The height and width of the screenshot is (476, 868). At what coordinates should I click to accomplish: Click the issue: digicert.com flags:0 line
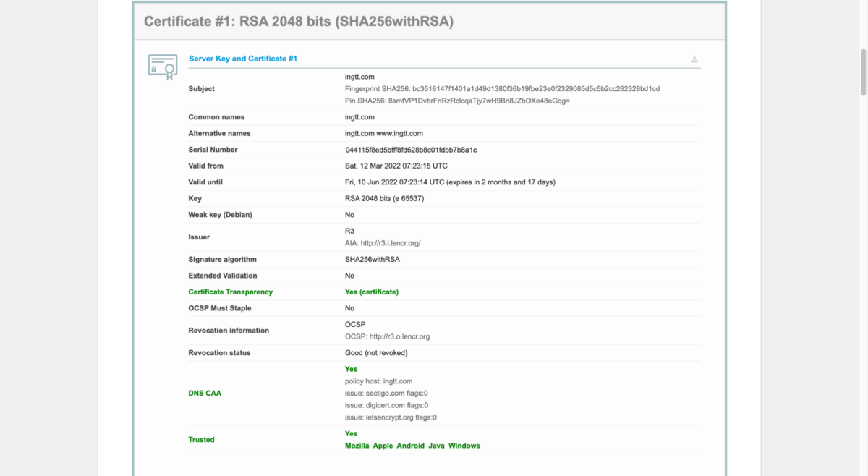(386, 406)
